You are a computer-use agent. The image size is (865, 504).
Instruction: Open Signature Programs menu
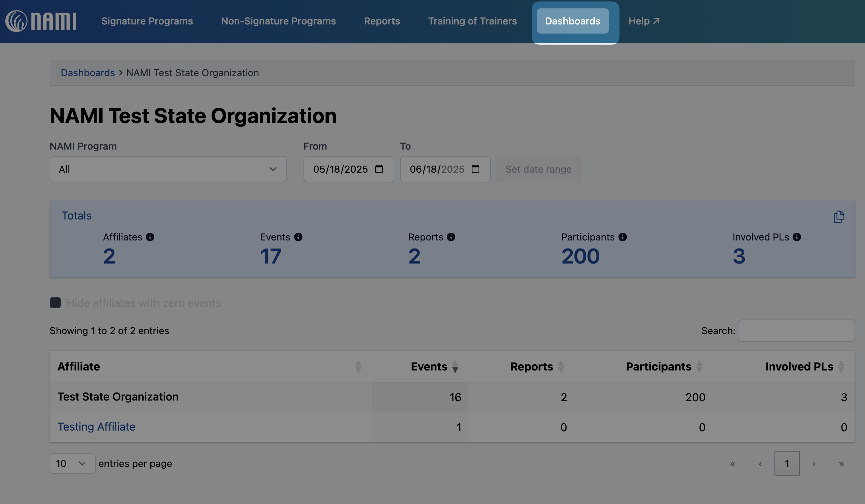point(147,21)
